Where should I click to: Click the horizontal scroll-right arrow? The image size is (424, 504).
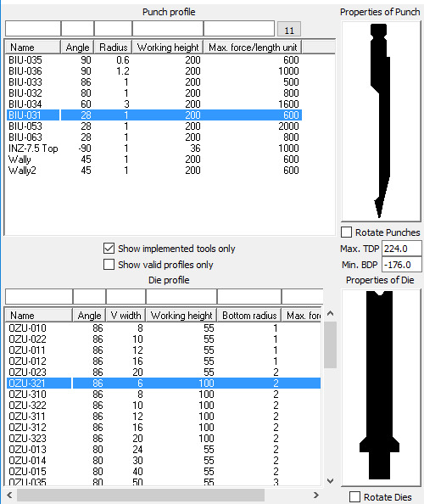tap(316, 495)
